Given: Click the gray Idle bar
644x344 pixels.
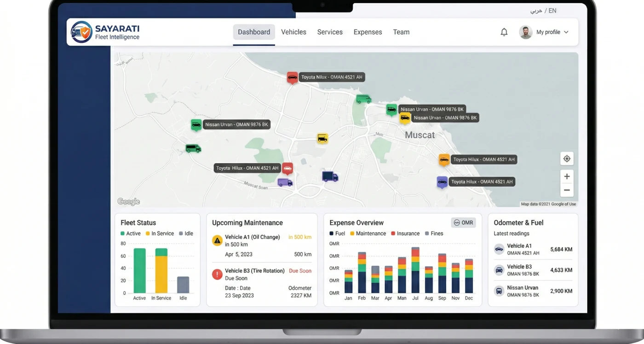Looking at the screenshot, I should pos(183,285).
